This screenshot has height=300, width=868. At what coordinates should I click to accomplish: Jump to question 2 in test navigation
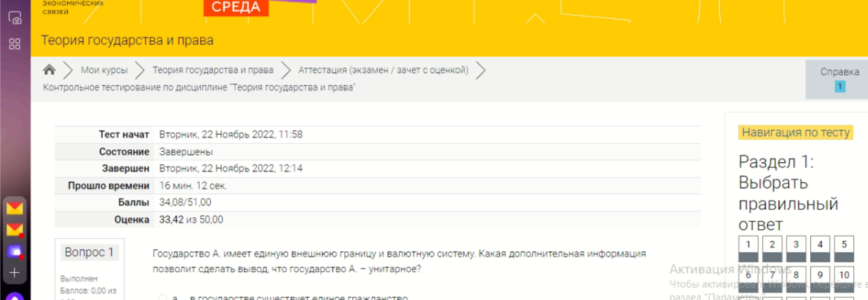(x=772, y=248)
